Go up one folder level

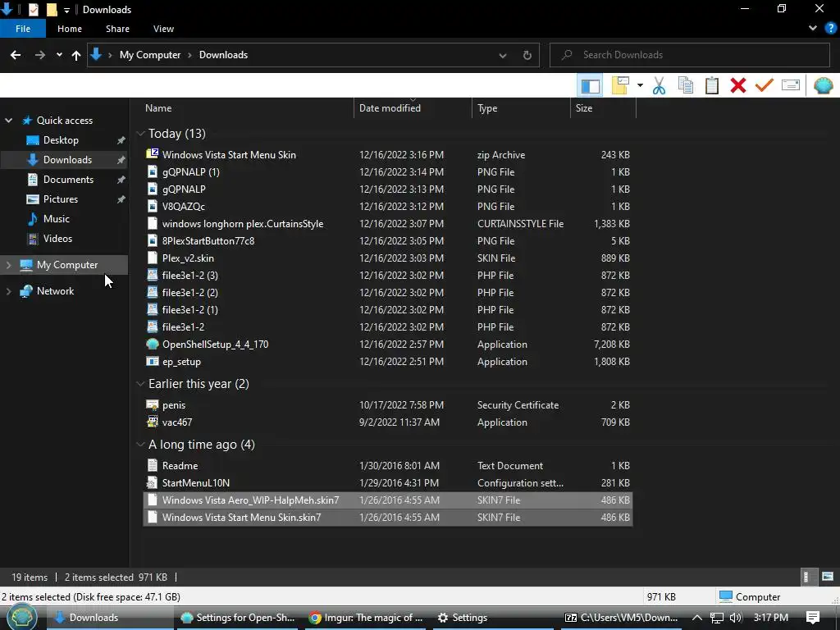click(76, 55)
